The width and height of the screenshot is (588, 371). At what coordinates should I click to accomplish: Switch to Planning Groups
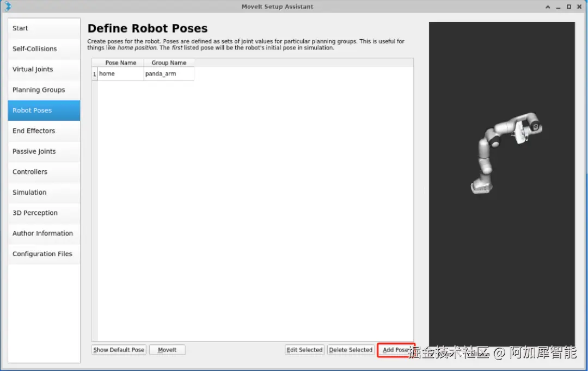(x=44, y=90)
